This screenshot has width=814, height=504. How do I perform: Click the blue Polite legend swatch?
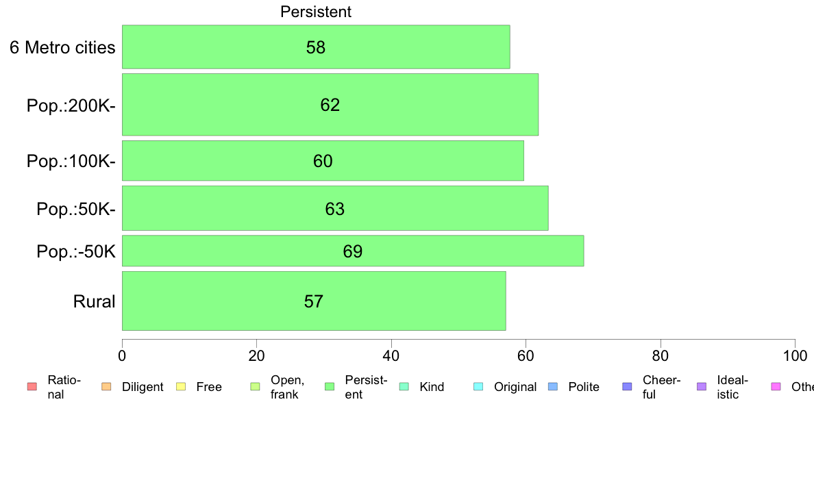(553, 387)
